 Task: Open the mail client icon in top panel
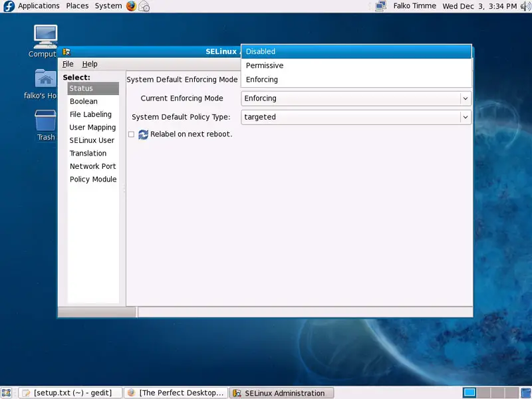click(144, 6)
